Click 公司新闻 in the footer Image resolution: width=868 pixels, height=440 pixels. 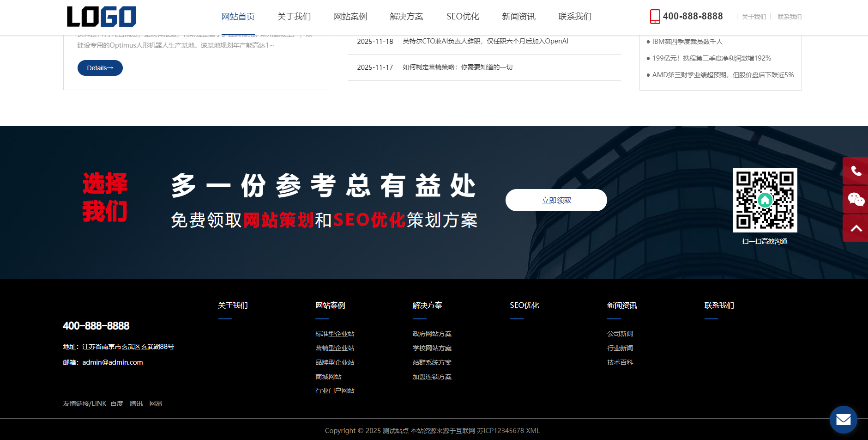(x=620, y=333)
